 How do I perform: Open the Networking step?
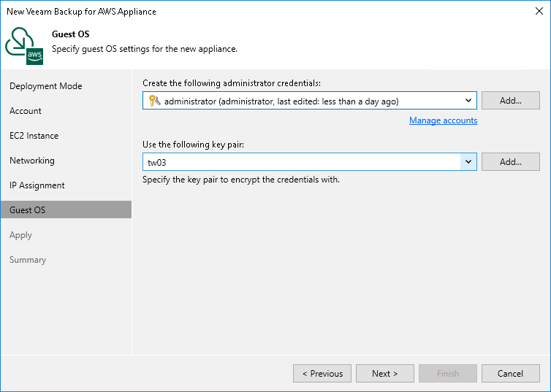[32, 161]
